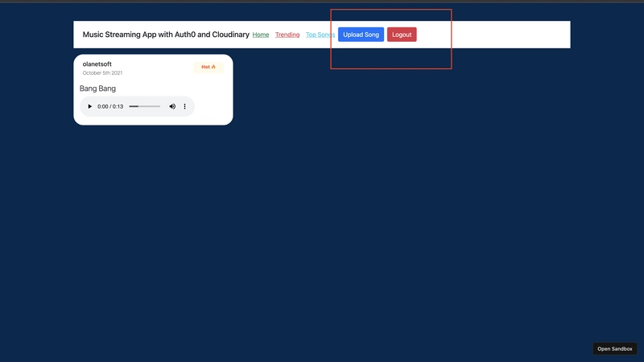Click the 0:00 / 0:13 time display
Image resolution: width=644 pixels, height=362 pixels.
(x=110, y=106)
